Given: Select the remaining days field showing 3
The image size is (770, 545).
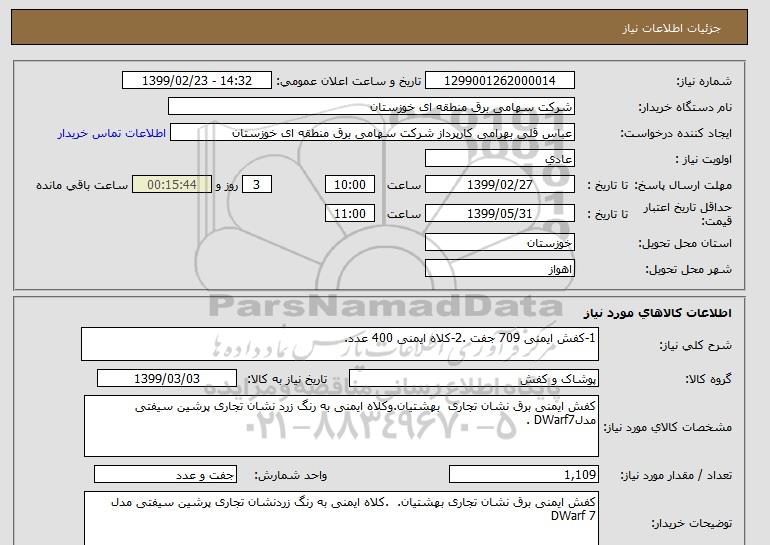Looking at the screenshot, I should [x=258, y=185].
